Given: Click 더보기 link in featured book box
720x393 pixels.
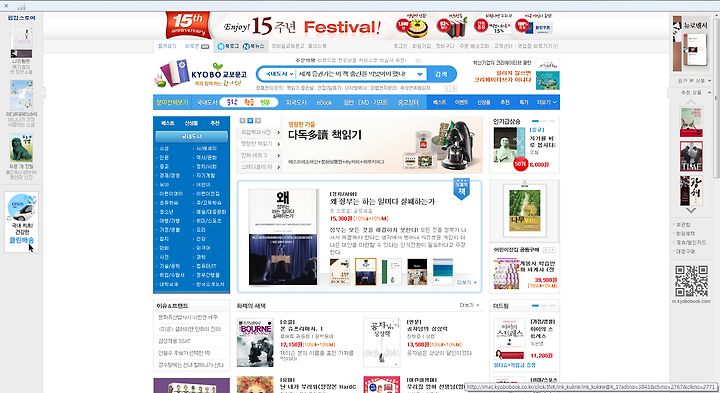Looking at the screenshot, I should coord(467,282).
